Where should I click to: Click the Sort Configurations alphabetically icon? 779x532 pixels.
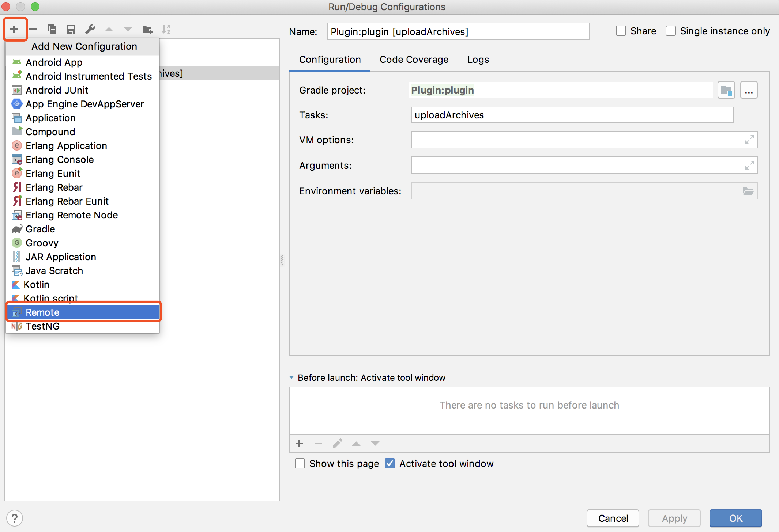click(166, 29)
